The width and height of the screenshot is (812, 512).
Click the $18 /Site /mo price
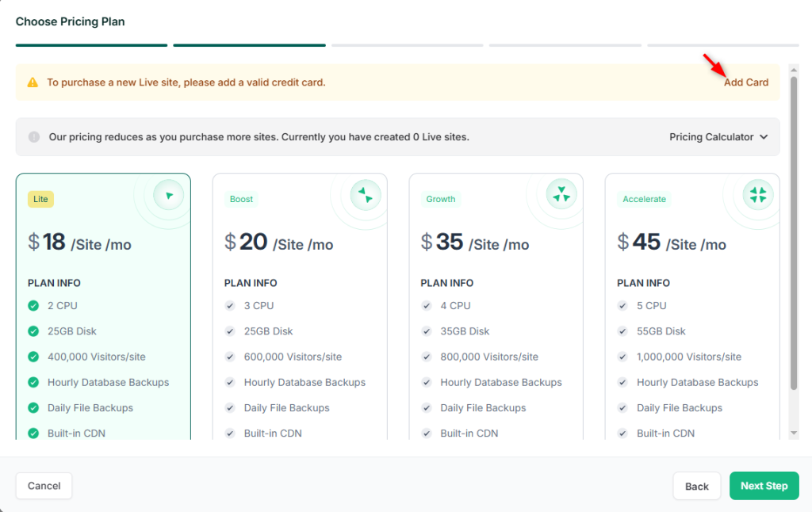click(79, 243)
